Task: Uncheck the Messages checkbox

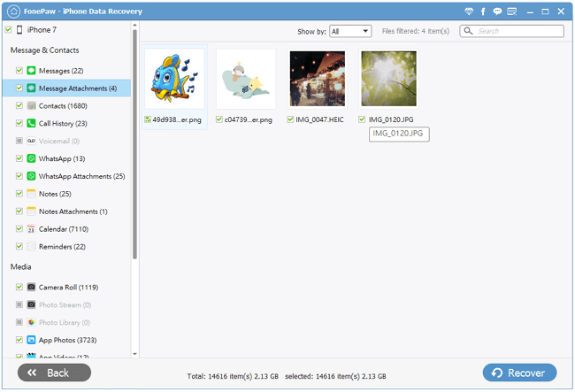Action: tap(19, 70)
